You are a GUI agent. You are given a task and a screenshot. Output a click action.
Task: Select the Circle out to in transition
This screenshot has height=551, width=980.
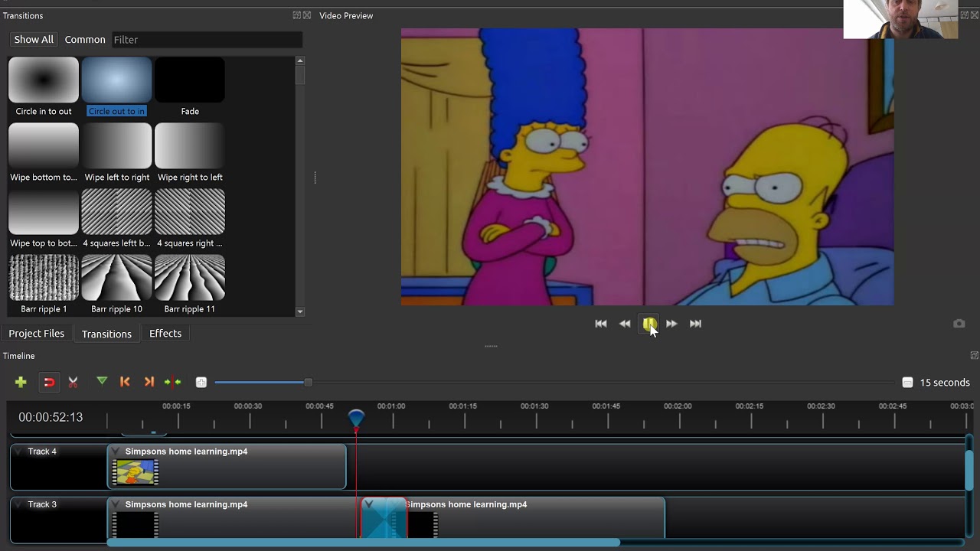[x=116, y=86]
